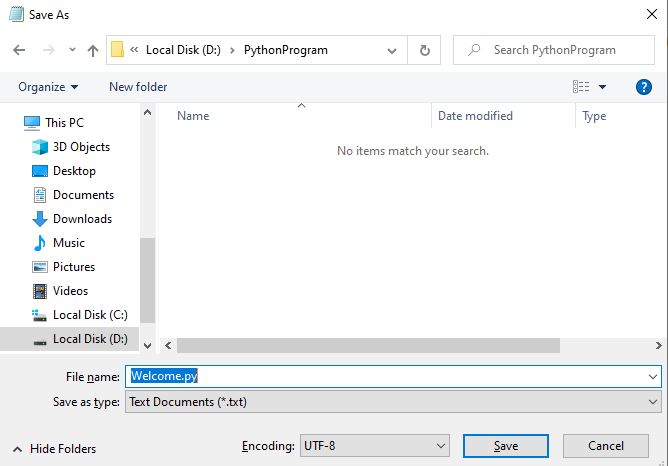Click the Save button
The width and height of the screenshot is (668, 466).
tap(506, 446)
